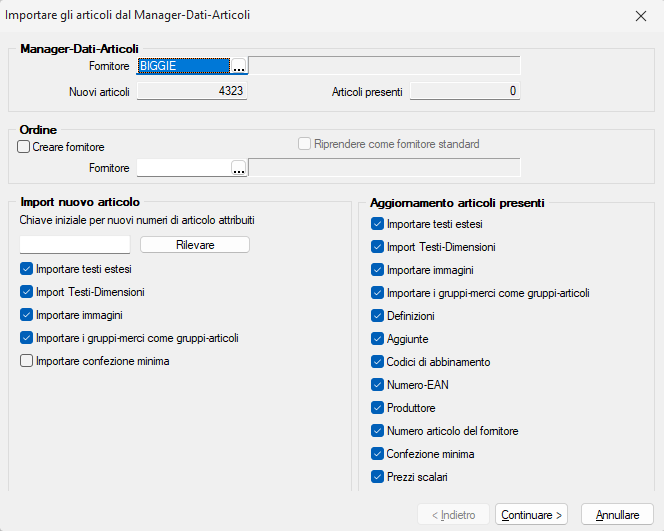Open lookup for Ordine Fornitore field
This screenshot has height=531, width=664.
239,168
